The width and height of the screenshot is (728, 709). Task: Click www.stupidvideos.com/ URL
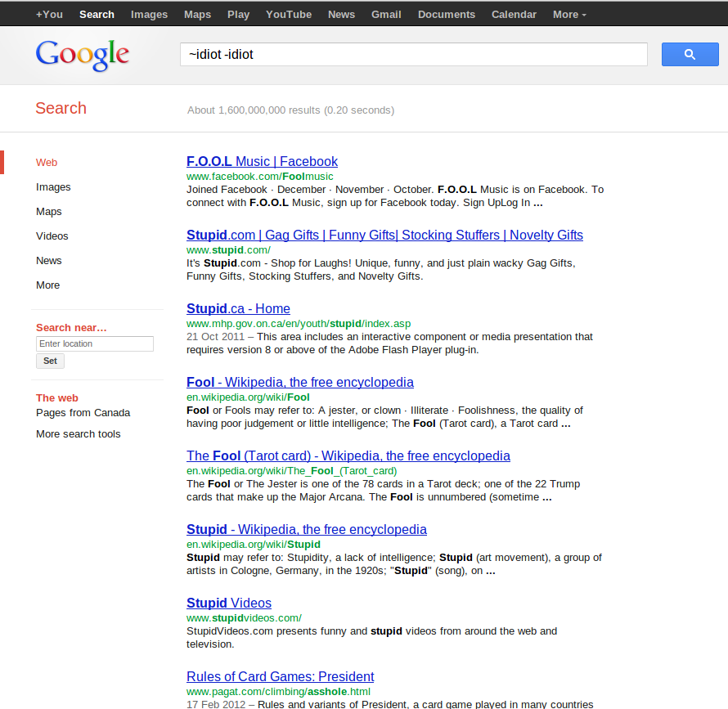244,618
